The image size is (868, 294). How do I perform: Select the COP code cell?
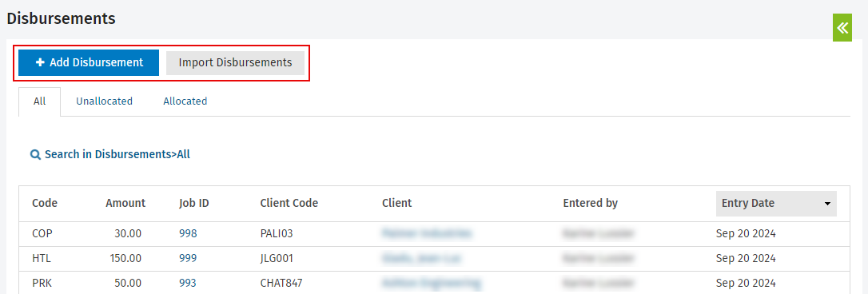pyautogui.click(x=42, y=233)
